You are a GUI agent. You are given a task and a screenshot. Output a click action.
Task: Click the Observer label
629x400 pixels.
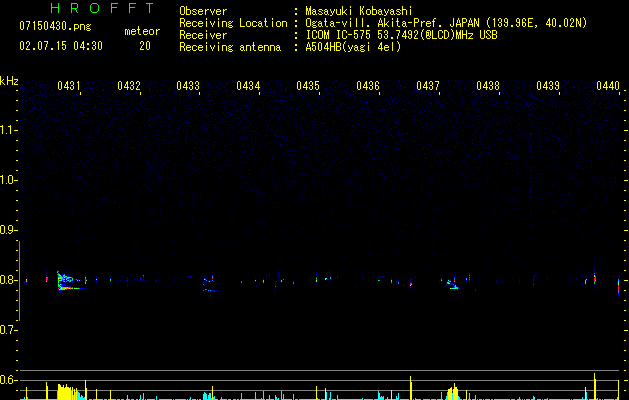(x=203, y=11)
